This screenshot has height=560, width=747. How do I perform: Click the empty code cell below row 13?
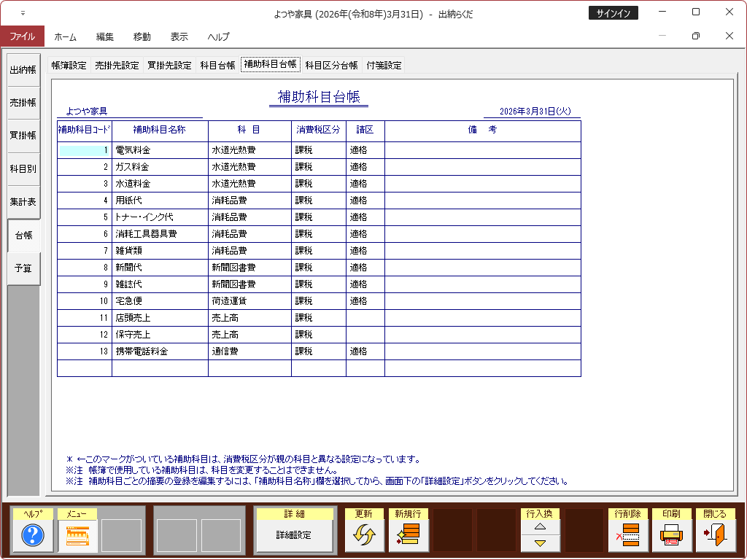click(85, 368)
